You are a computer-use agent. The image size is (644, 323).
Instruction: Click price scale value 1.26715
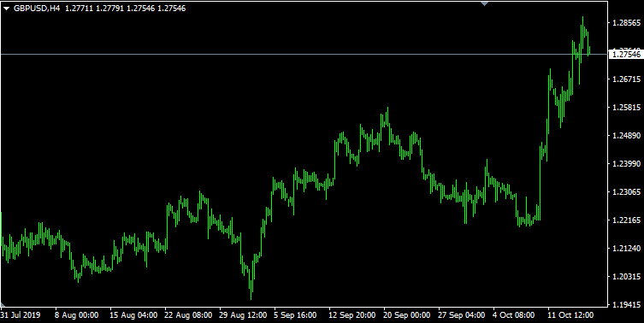(x=626, y=79)
